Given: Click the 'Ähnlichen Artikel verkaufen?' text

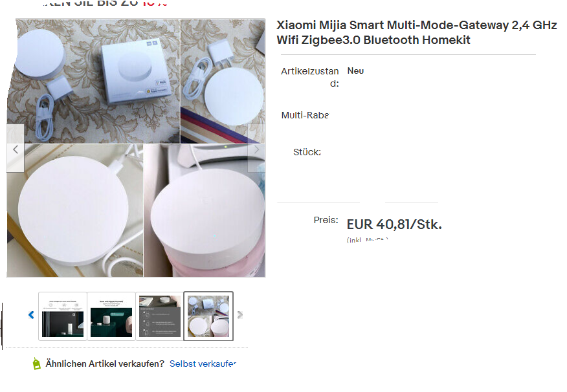Looking at the screenshot, I should click(x=105, y=364).
